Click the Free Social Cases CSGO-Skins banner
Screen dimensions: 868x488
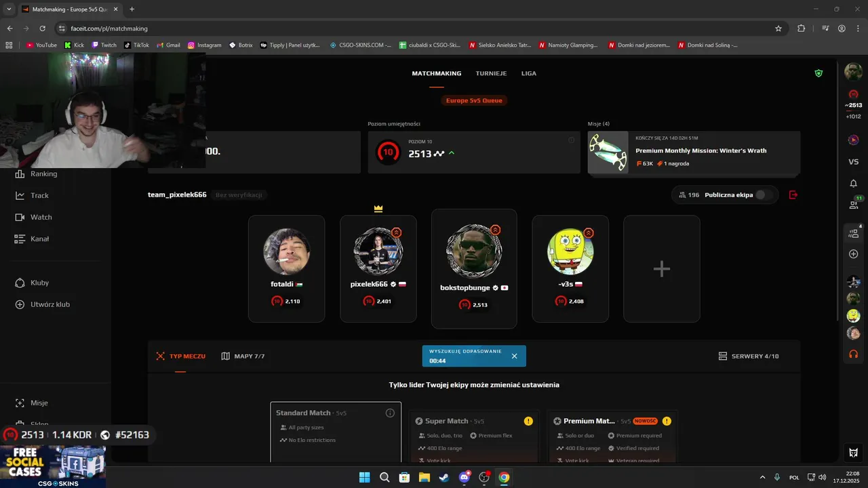pos(53,466)
